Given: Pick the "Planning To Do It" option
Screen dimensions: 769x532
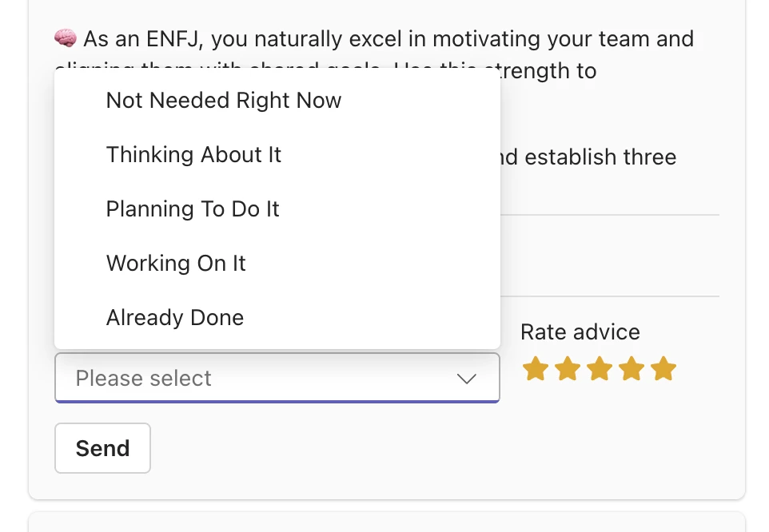Looking at the screenshot, I should [193, 209].
